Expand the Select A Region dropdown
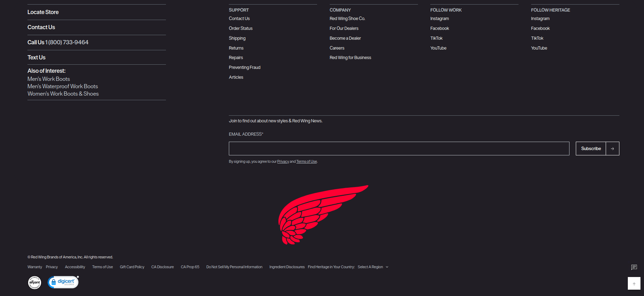The height and width of the screenshot is (296, 644). (x=373, y=267)
